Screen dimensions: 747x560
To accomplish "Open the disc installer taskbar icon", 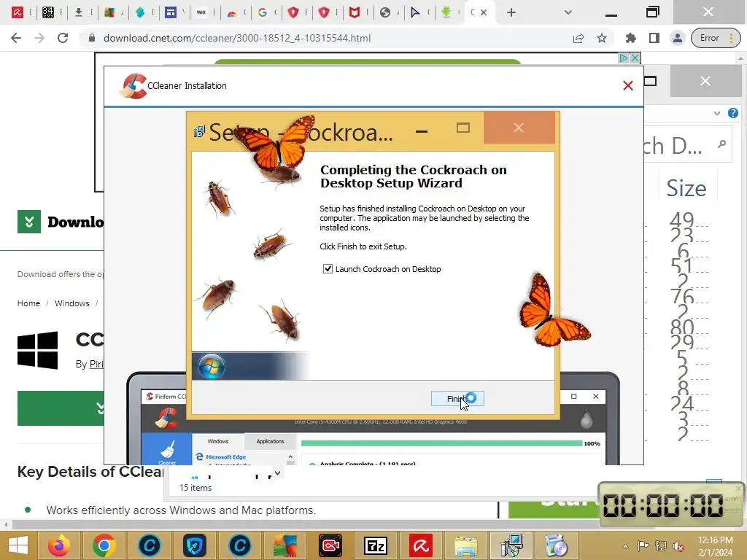I will [557, 545].
